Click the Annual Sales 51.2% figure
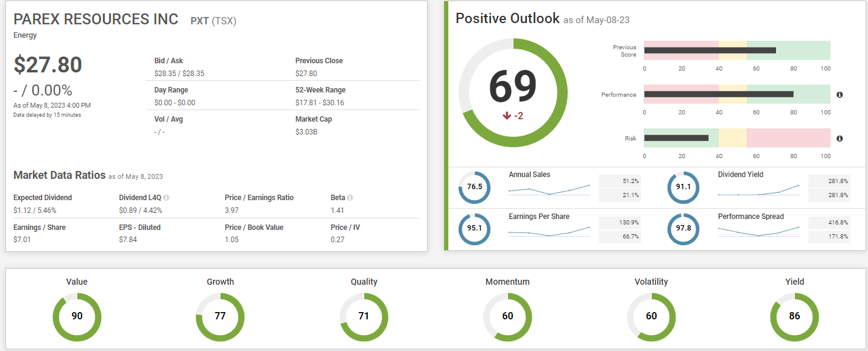 (x=630, y=181)
